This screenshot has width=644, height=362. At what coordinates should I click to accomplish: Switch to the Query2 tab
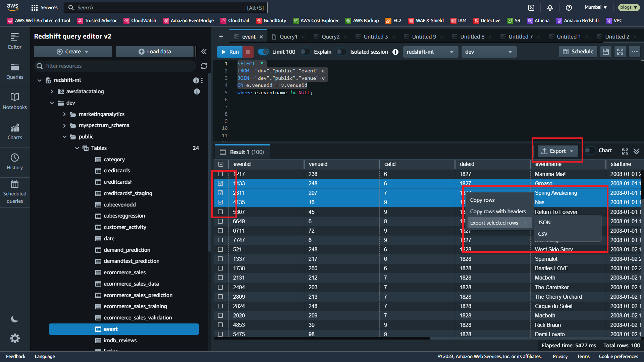[x=330, y=37]
